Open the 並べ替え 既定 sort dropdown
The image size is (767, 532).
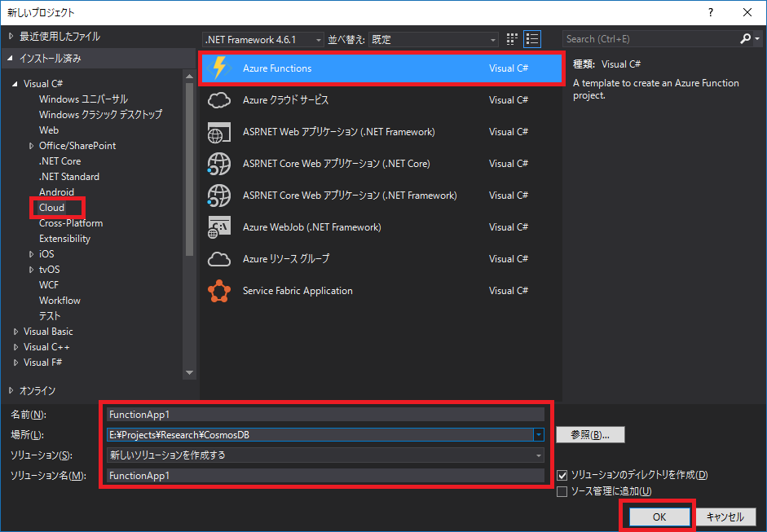434,40
